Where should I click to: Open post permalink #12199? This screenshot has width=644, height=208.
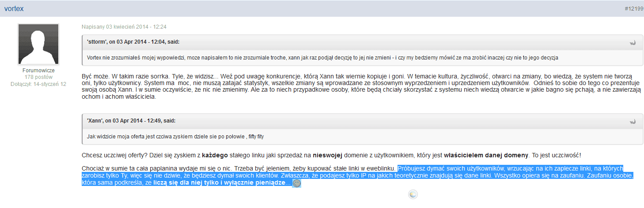click(x=634, y=9)
